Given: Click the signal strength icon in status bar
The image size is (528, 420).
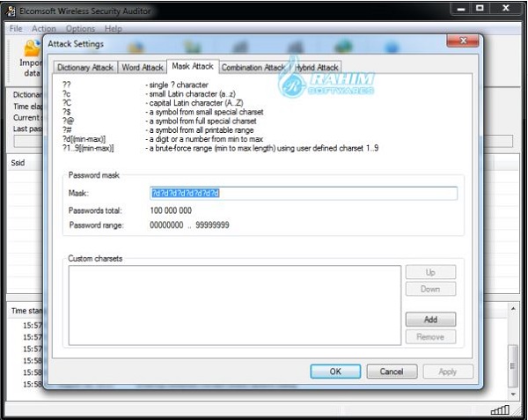Looking at the screenshot, I should point(500,410).
